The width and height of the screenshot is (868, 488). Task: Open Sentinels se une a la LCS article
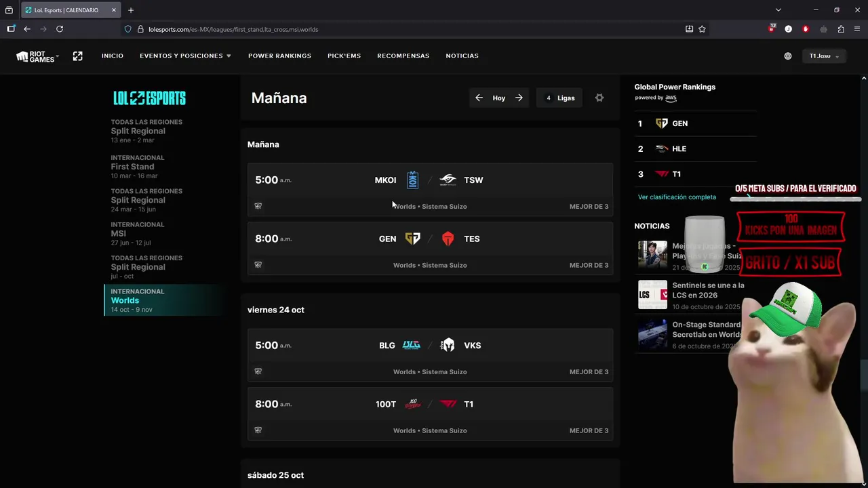coord(708,290)
